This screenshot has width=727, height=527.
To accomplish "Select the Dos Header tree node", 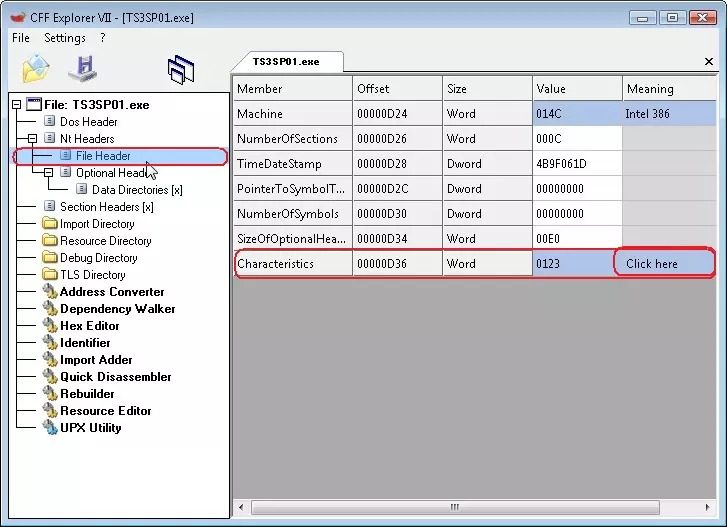I will [88, 122].
